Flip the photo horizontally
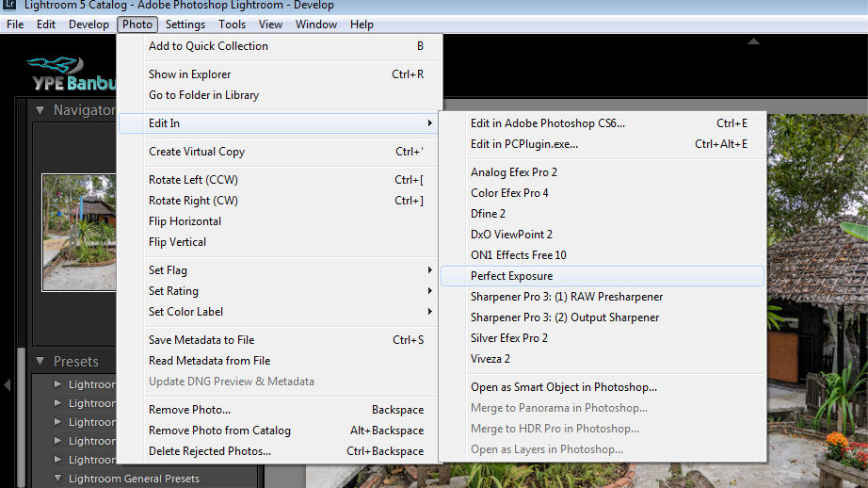 [x=185, y=221]
